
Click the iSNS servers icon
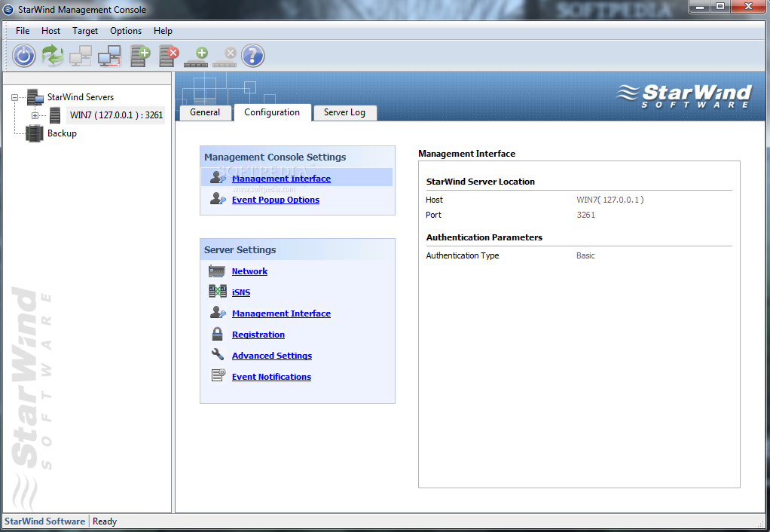(x=218, y=292)
